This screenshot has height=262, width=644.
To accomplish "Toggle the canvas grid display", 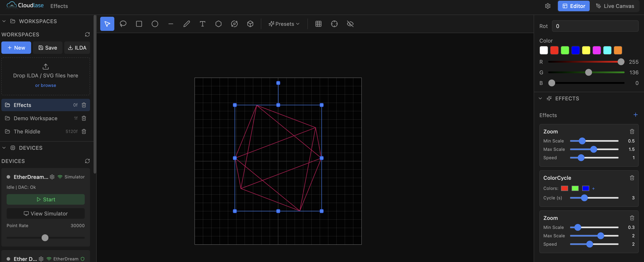I will [x=318, y=24].
